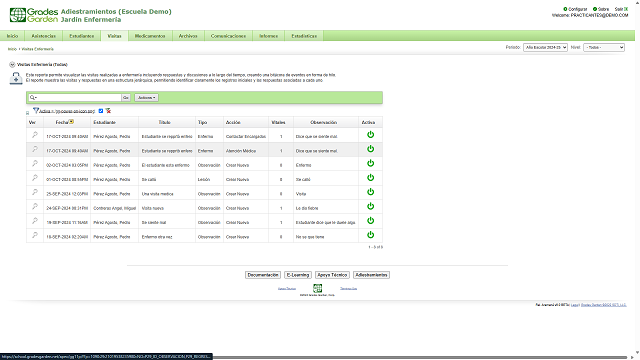This screenshot has width=640, height=360.
Task: Open the Nivel dropdown
Action: [x=604, y=47]
